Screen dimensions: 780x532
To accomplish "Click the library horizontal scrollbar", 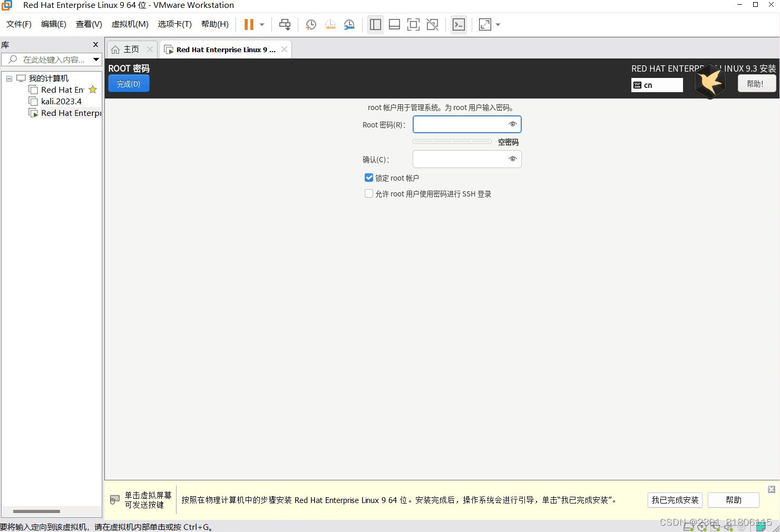I will (x=36, y=511).
